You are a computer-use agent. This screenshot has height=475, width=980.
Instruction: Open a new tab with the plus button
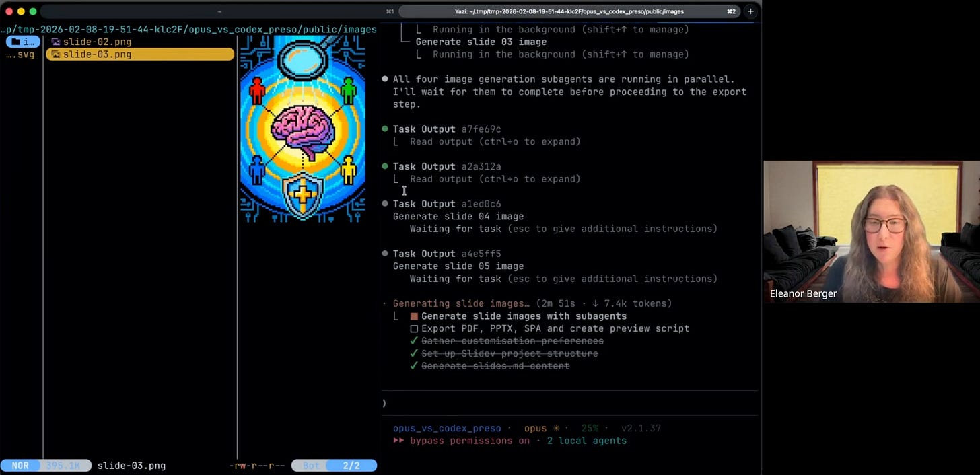750,11
